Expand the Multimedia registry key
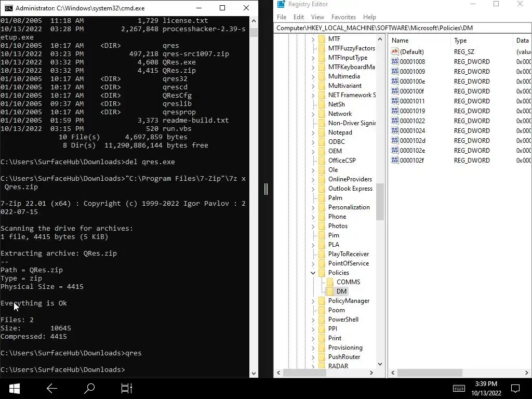 [x=313, y=76]
